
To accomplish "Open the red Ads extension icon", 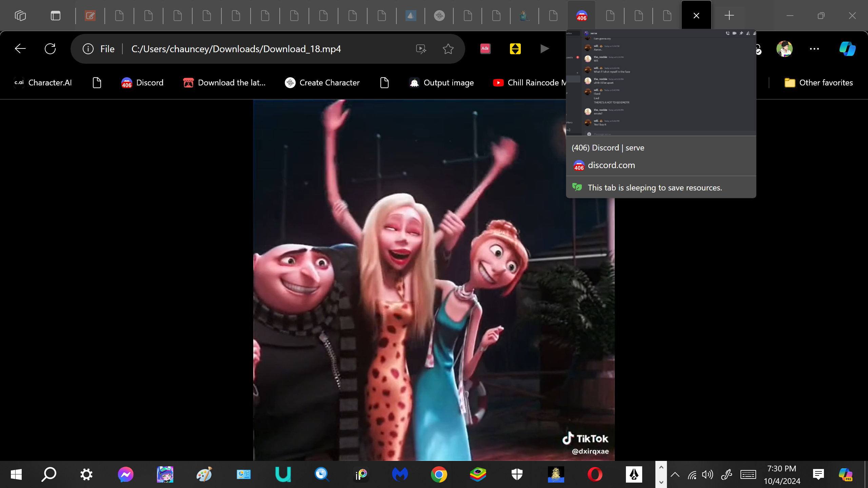I will pos(485,49).
